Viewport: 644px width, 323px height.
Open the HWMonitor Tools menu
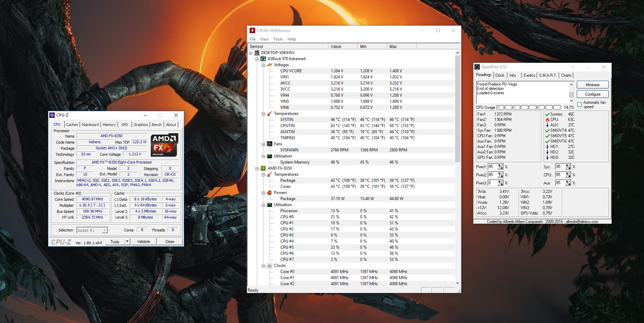[x=278, y=39]
